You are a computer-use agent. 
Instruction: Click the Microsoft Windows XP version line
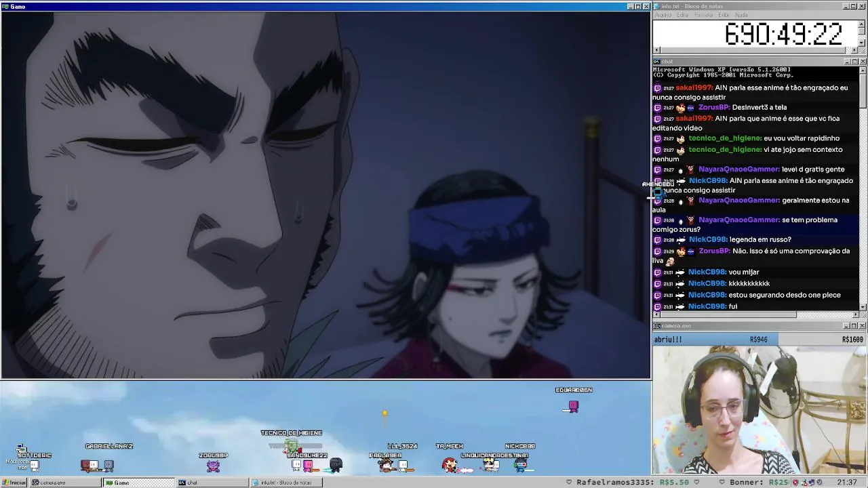tap(722, 70)
